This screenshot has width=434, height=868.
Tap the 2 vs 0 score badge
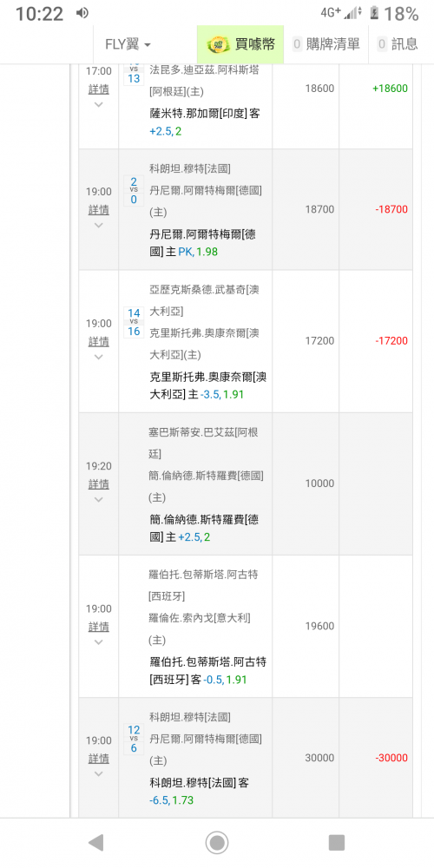click(134, 190)
